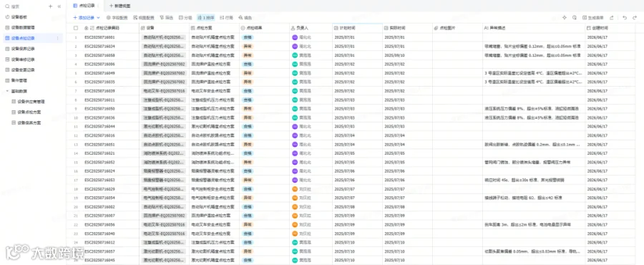
Task: Select record code ESC20250716034
Action: point(99,47)
